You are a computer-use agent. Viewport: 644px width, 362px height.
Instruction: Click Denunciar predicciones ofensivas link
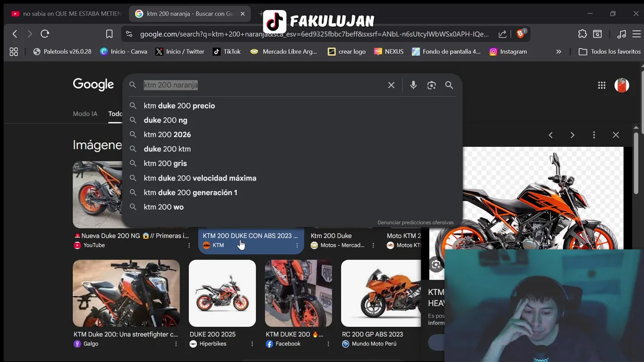click(x=416, y=222)
